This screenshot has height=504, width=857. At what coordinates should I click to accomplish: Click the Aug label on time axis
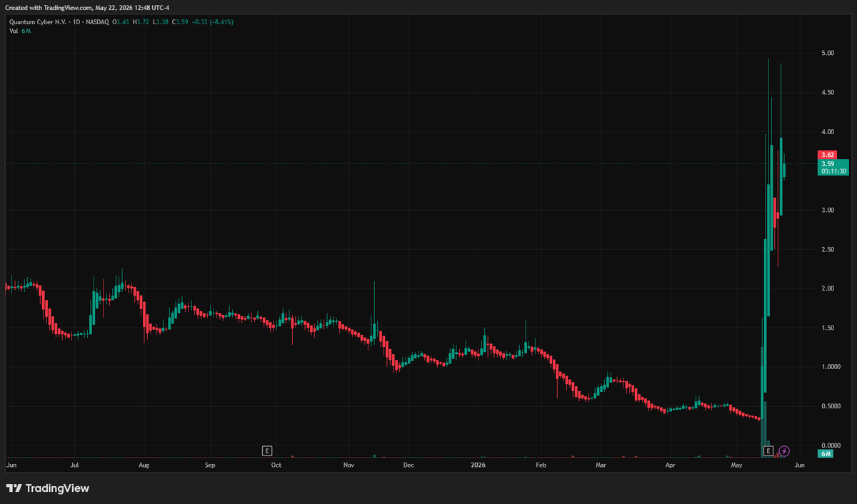pos(144,465)
